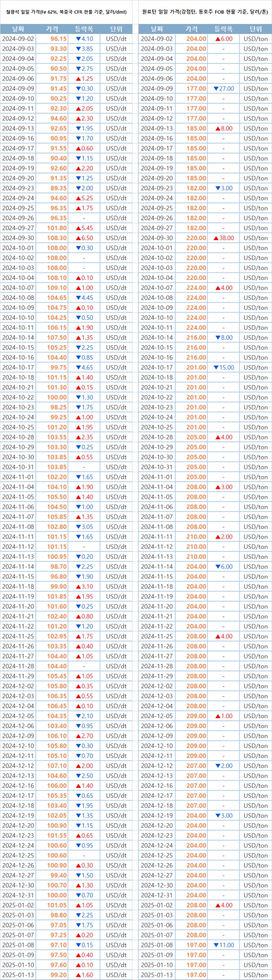272x980 pixels.
Task: Click USD/ton in the coking coal 2025-01-13 row
Action: click(256, 975)
